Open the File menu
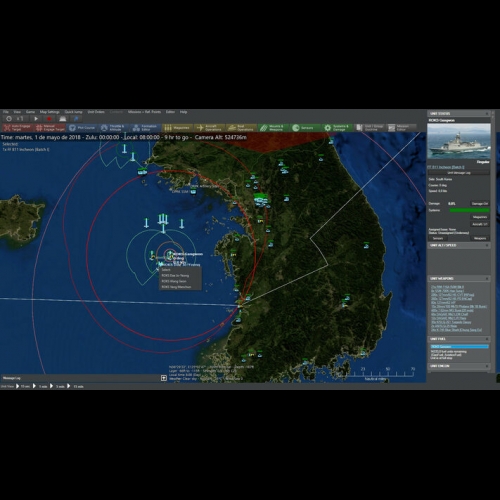The height and width of the screenshot is (500, 500). point(6,112)
